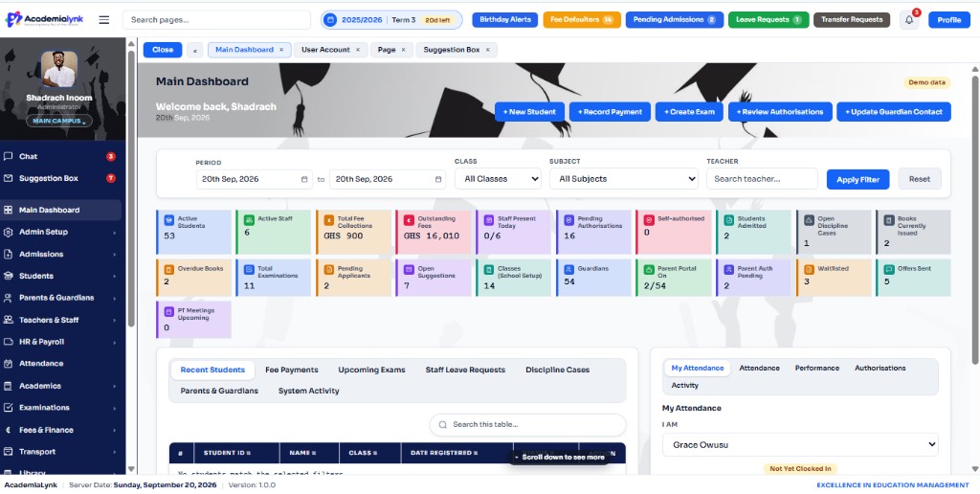Expand the Admissions sidebar menu
The height and width of the screenshot is (494, 980).
pyautogui.click(x=60, y=254)
